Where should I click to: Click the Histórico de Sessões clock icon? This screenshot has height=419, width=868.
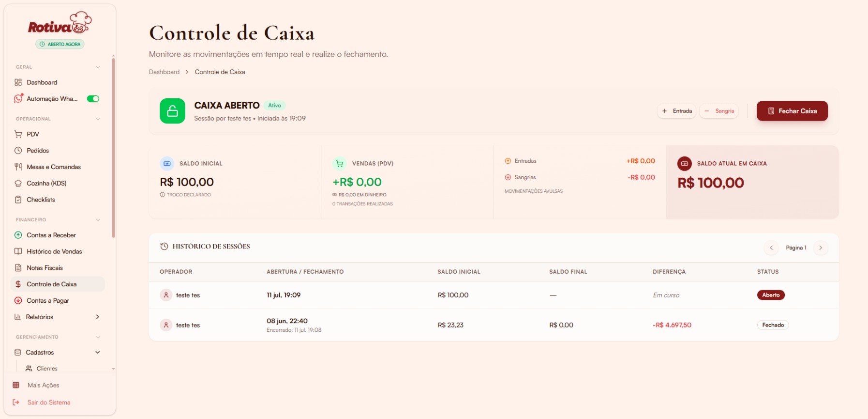pos(165,247)
